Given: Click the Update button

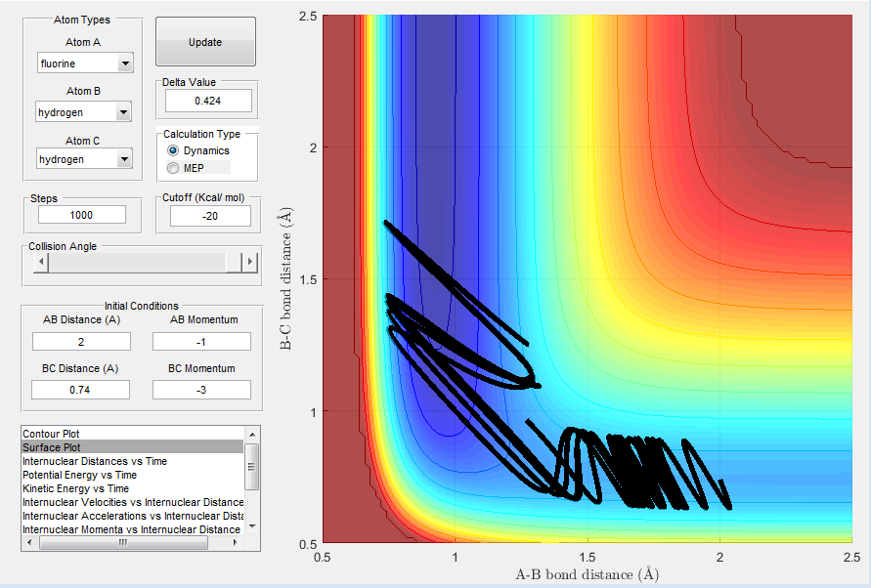Looking at the screenshot, I should click(x=205, y=42).
